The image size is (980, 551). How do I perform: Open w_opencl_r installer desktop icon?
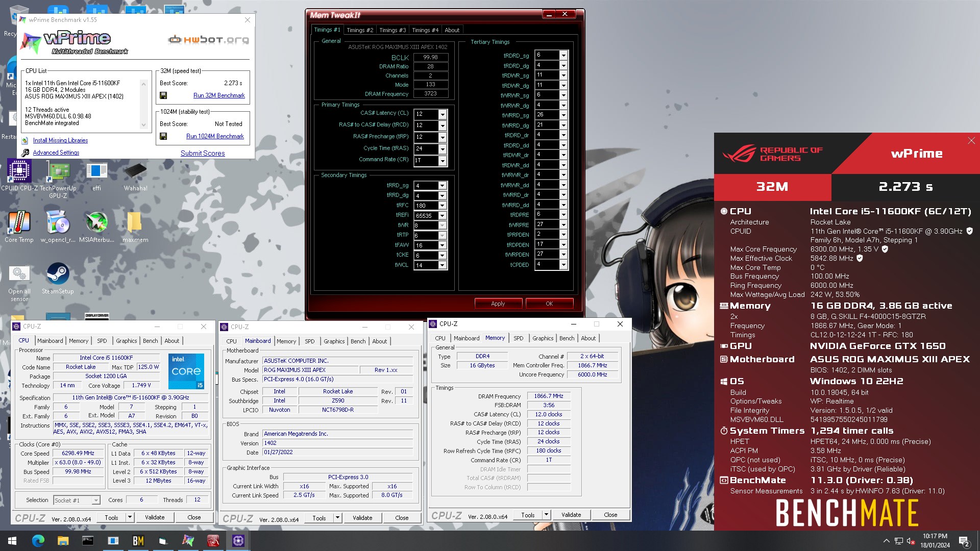[58, 227]
